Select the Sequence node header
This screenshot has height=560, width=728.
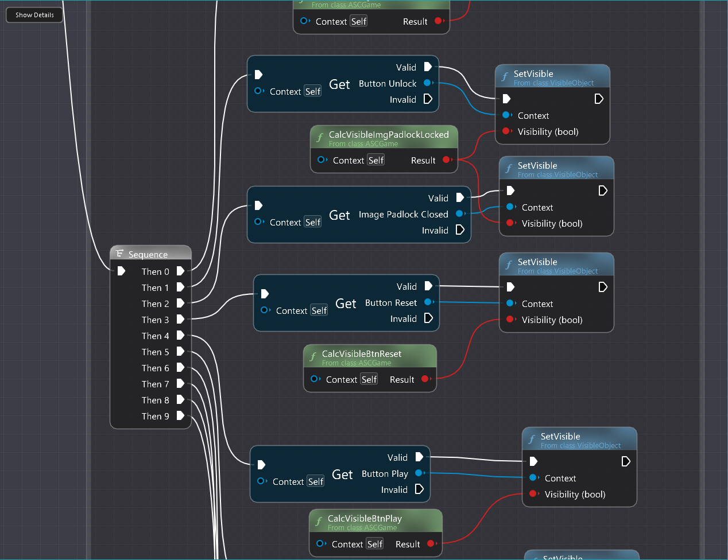point(150,253)
